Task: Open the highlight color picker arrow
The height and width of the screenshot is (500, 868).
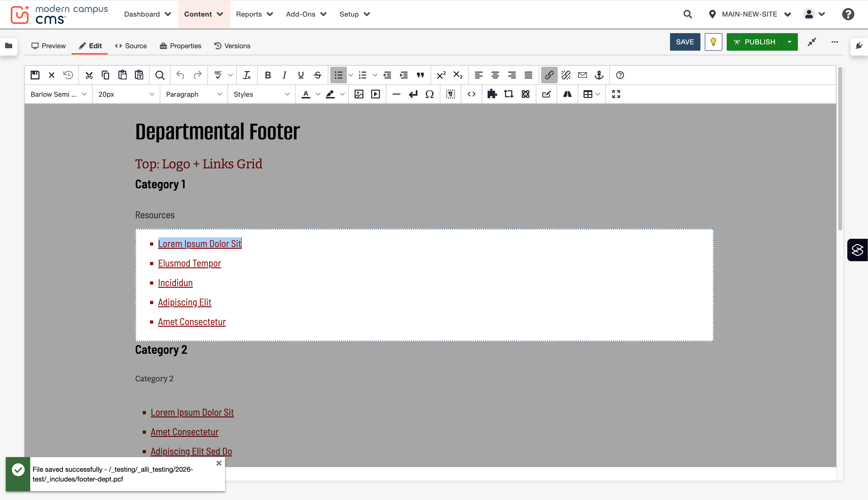Action: [342, 94]
